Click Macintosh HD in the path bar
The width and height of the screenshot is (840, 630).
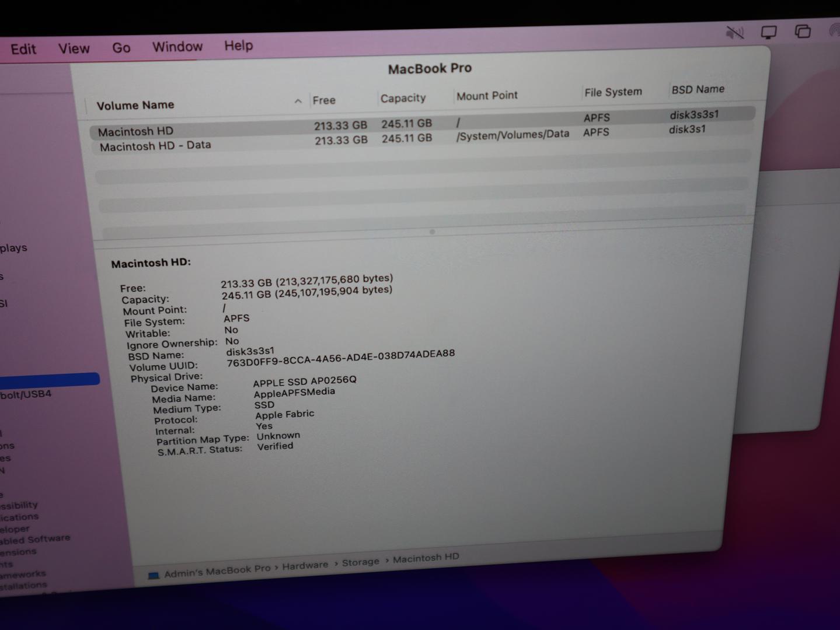tap(426, 558)
